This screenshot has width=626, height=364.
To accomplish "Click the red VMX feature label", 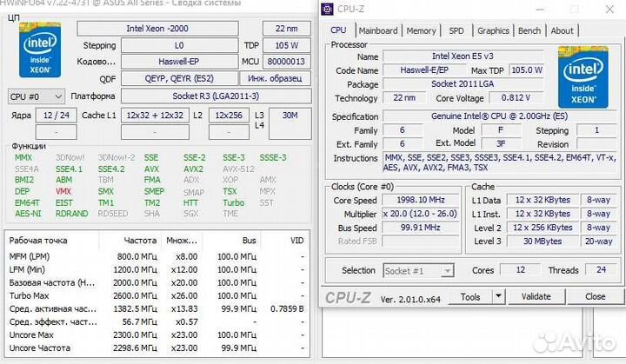I will tap(63, 192).
